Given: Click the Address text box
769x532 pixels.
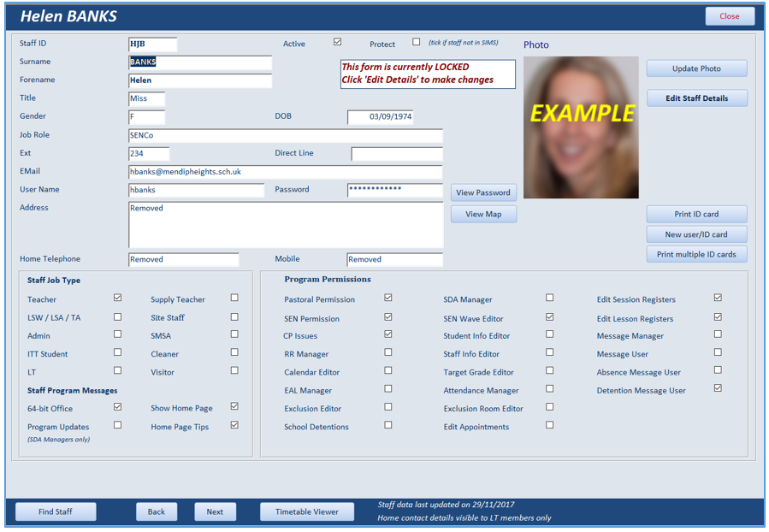Looking at the screenshot, I should pos(286,225).
